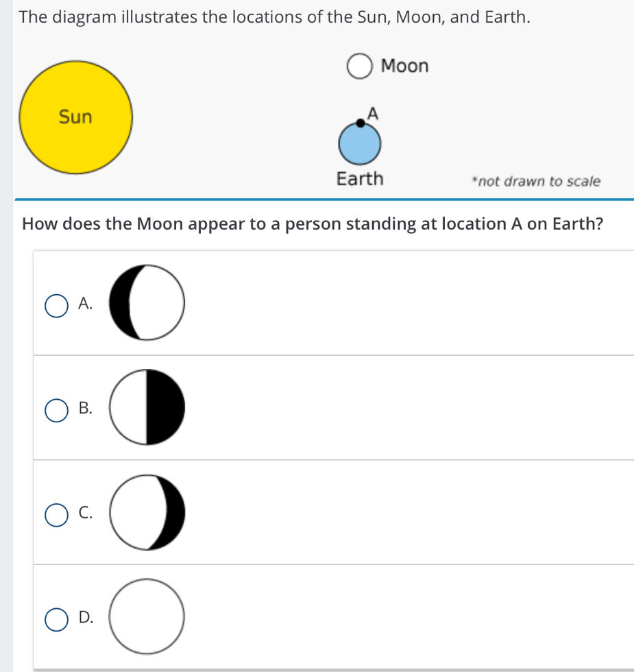Click the black dot at location A on Earth
This screenshot has height=672, width=634.
(361, 123)
